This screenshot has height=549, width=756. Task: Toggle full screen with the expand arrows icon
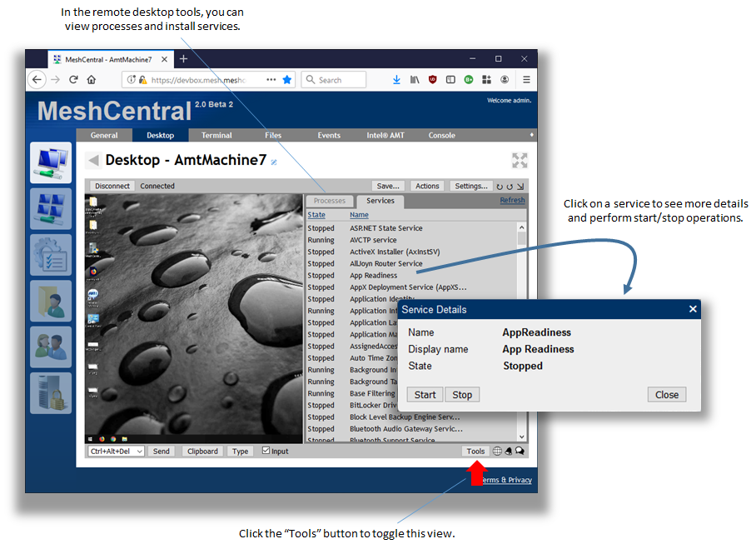click(x=520, y=161)
